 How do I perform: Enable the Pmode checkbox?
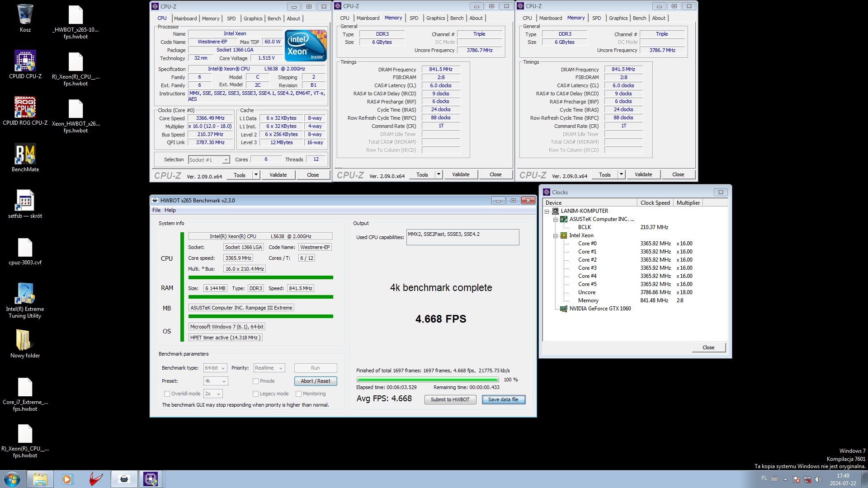pyautogui.click(x=255, y=381)
